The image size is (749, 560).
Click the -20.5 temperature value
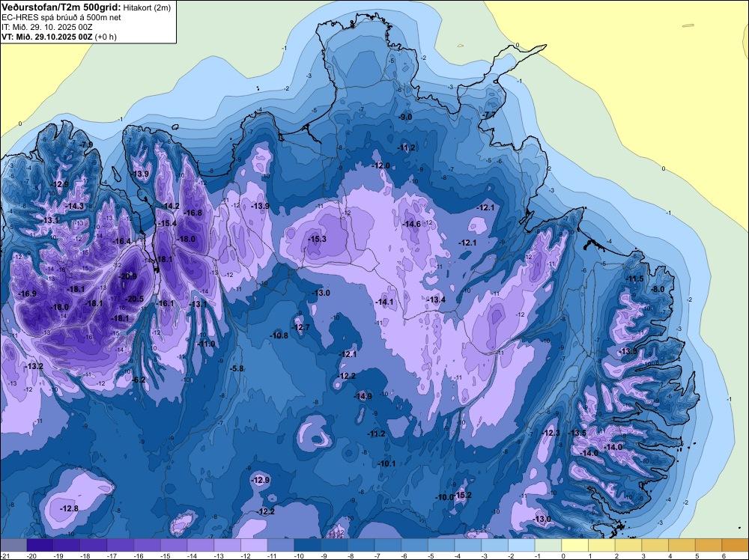tap(134, 299)
